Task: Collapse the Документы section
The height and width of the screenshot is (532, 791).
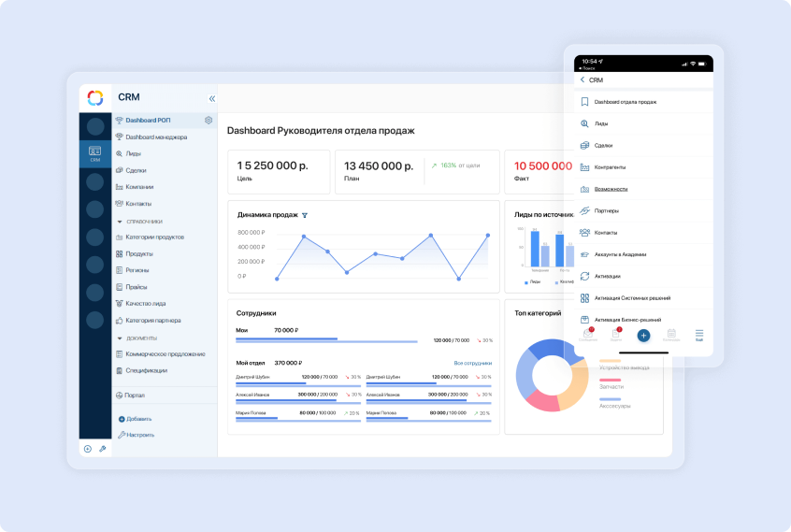Action: (x=119, y=338)
